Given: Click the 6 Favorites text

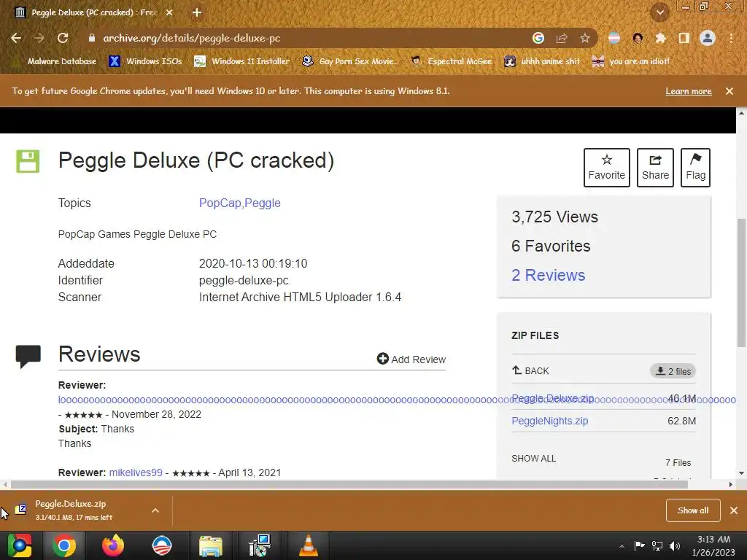Looking at the screenshot, I should [551, 246].
